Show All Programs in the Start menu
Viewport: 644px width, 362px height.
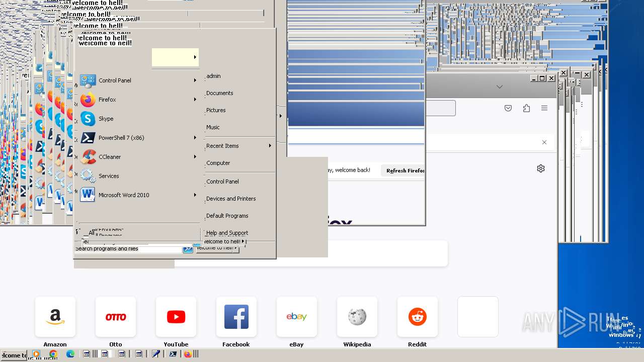pyautogui.click(x=105, y=233)
